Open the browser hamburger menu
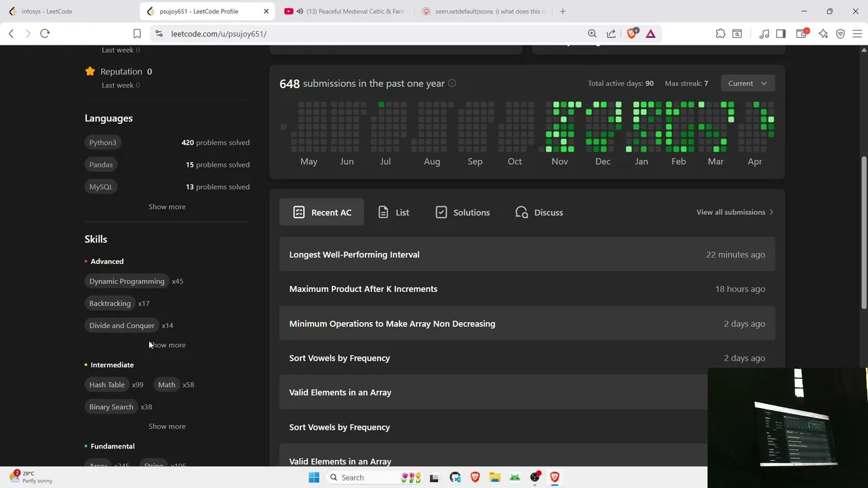The height and width of the screenshot is (488, 868). pyautogui.click(x=856, y=33)
